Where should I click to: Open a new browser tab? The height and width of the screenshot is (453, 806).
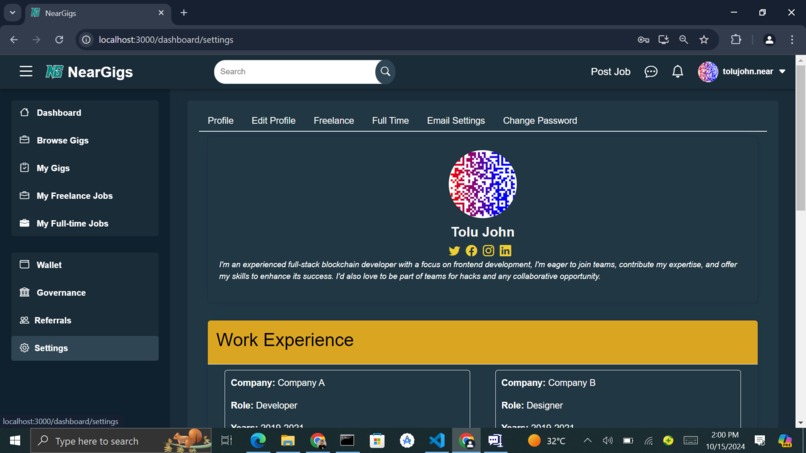[184, 13]
